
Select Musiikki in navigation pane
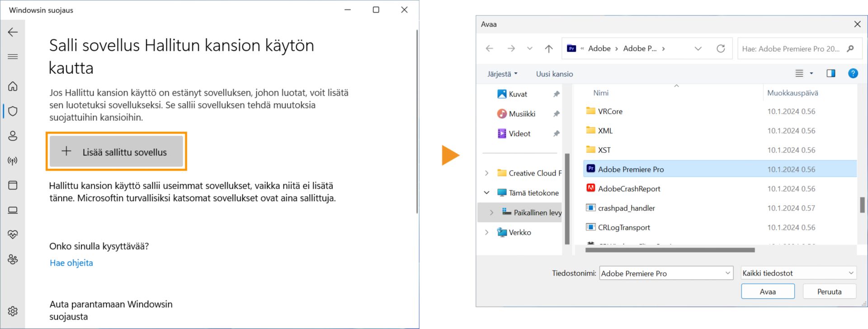(522, 114)
